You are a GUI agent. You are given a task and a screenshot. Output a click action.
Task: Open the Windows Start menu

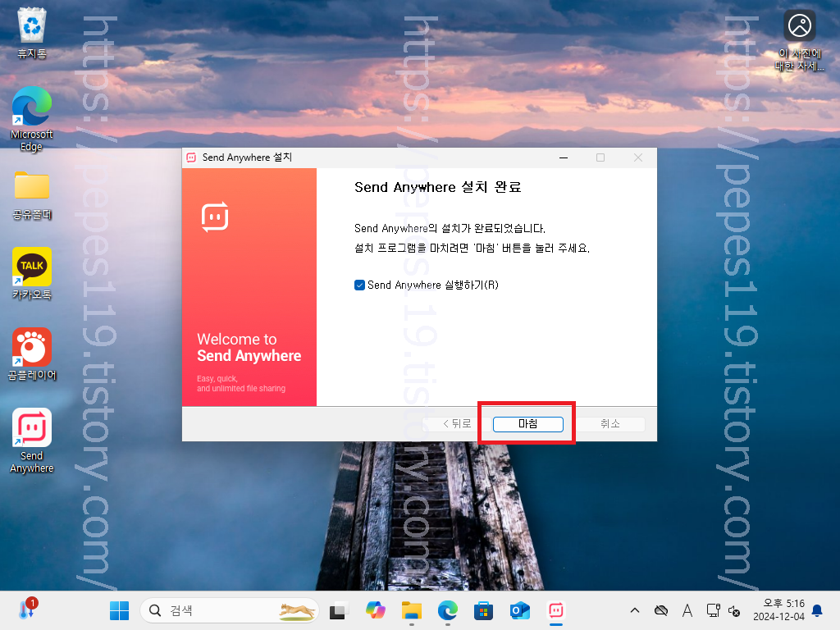tap(119, 610)
